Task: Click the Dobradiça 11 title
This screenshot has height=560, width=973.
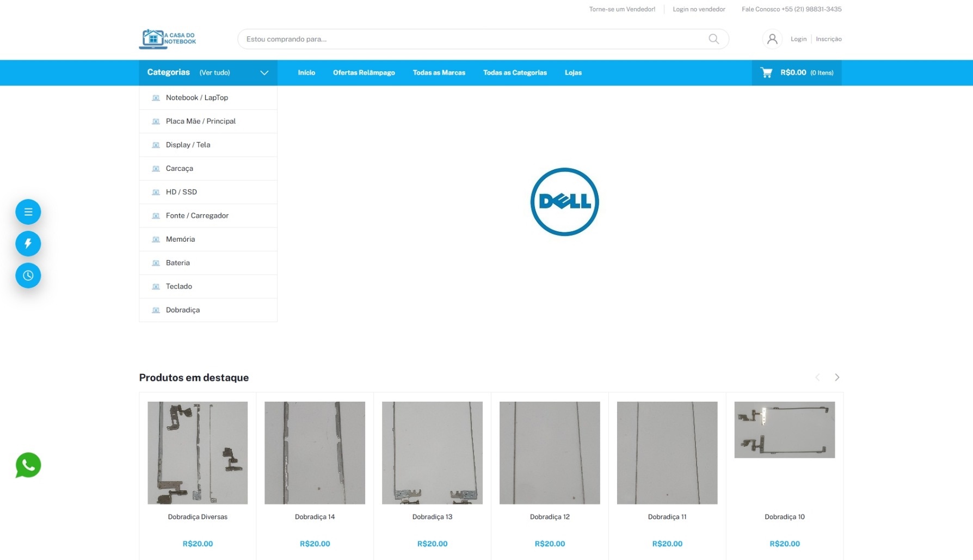Action: [x=667, y=517]
